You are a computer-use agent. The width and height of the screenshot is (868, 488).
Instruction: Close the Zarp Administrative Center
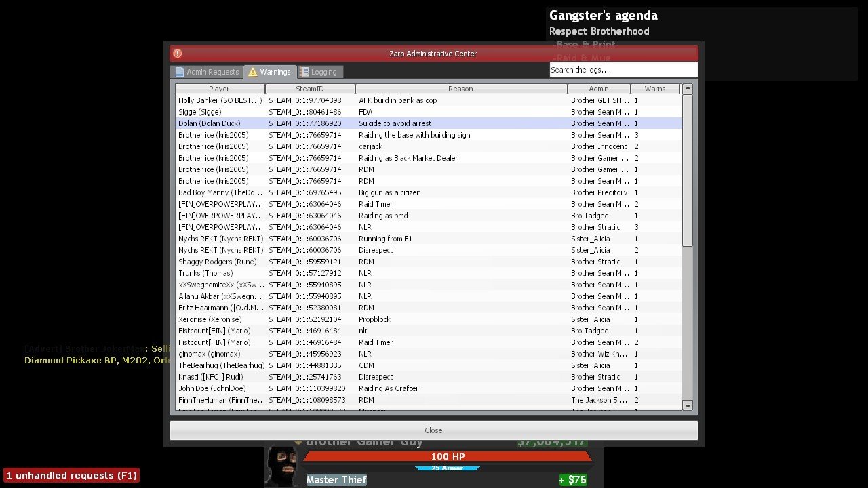433,430
